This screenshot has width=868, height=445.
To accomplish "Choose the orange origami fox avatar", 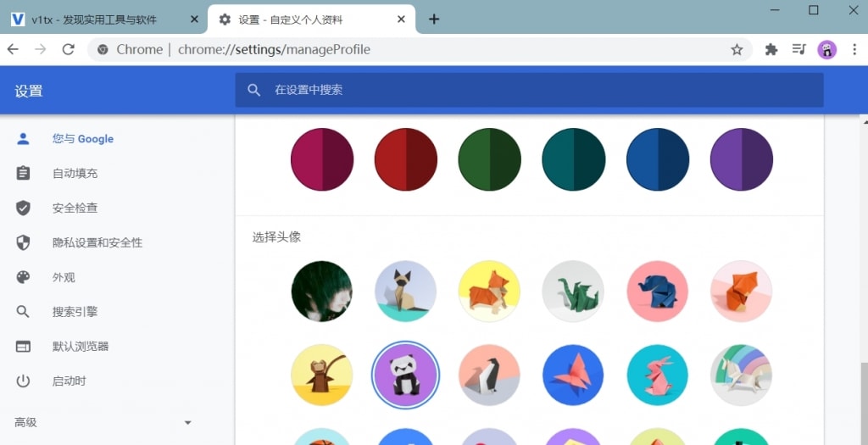I will (741, 291).
